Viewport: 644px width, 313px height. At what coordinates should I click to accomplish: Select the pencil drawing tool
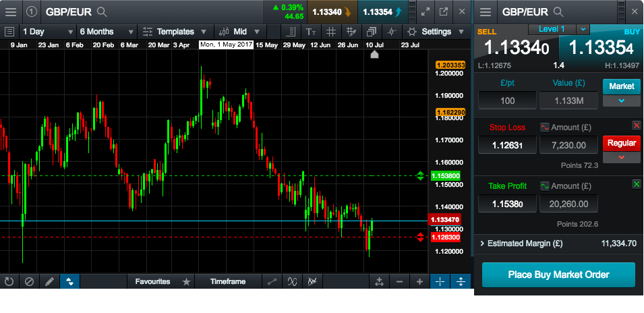pyautogui.click(x=49, y=281)
